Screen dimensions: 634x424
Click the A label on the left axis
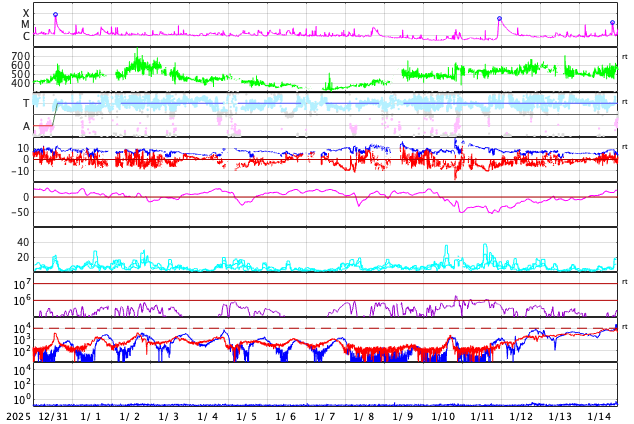point(26,127)
